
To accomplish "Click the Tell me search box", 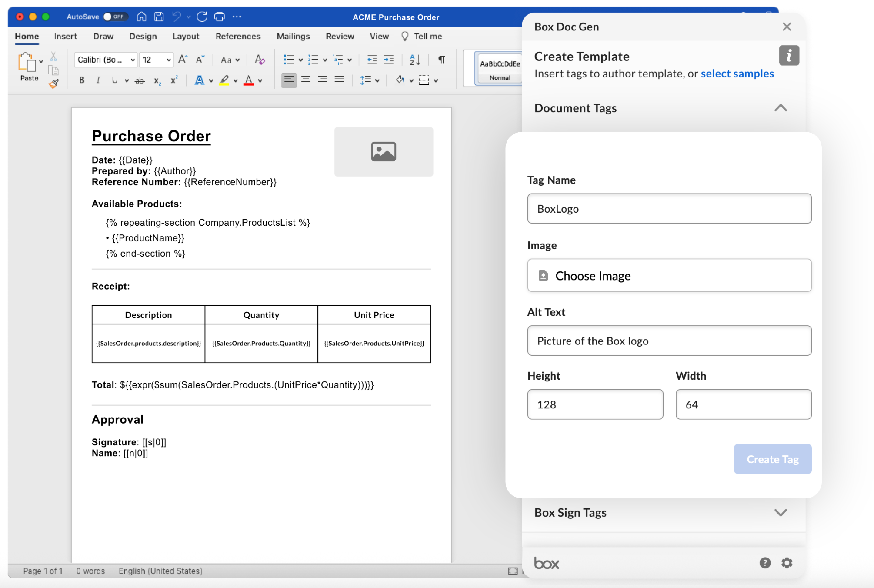I will click(421, 37).
